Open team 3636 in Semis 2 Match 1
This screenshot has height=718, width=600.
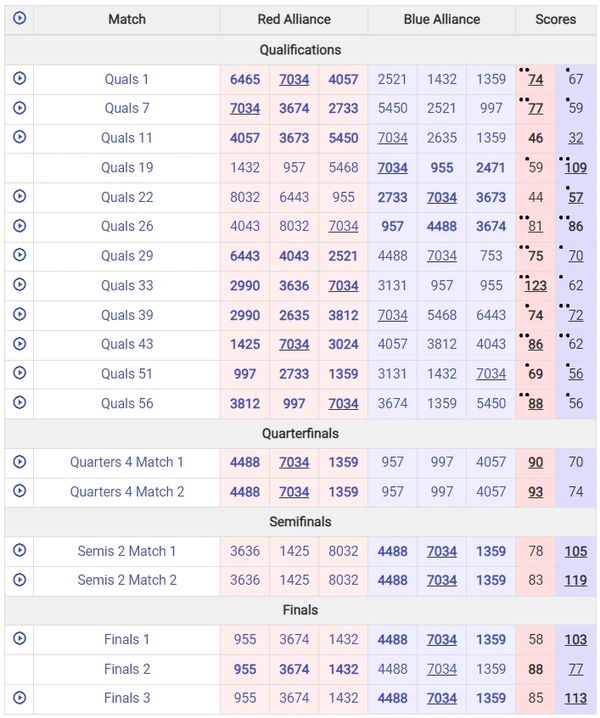point(245,551)
